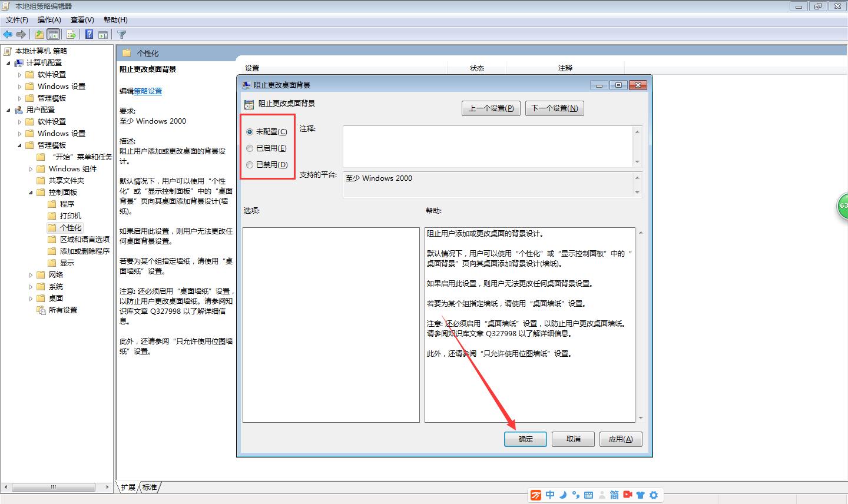Select the 未配置 radio button

pyautogui.click(x=250, y=132)
